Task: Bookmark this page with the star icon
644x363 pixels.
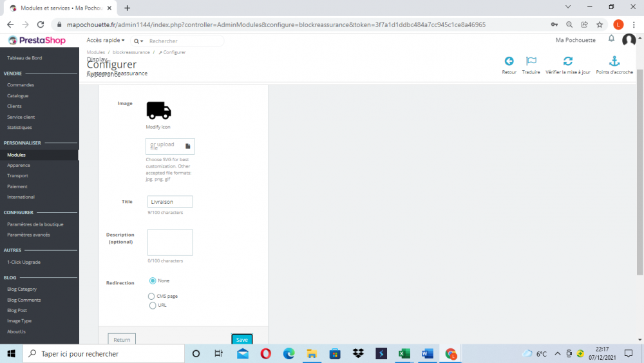Action: click(x=600, y=25)
